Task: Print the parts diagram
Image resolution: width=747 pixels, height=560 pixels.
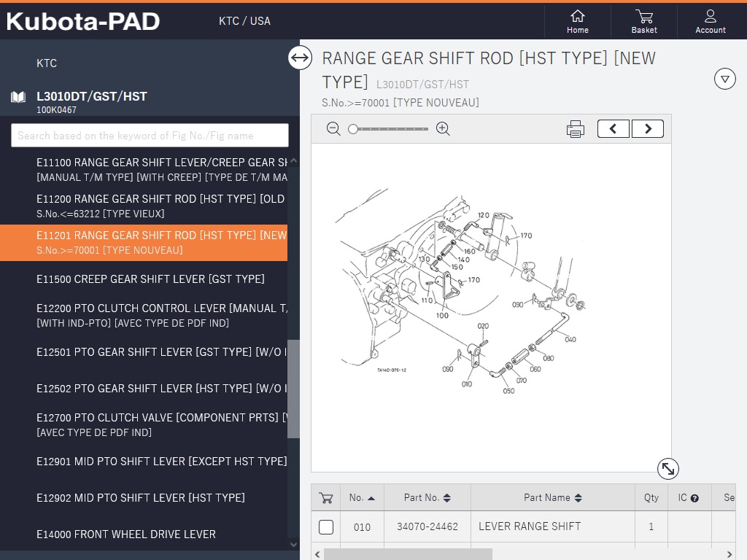Action: (576, 129)
